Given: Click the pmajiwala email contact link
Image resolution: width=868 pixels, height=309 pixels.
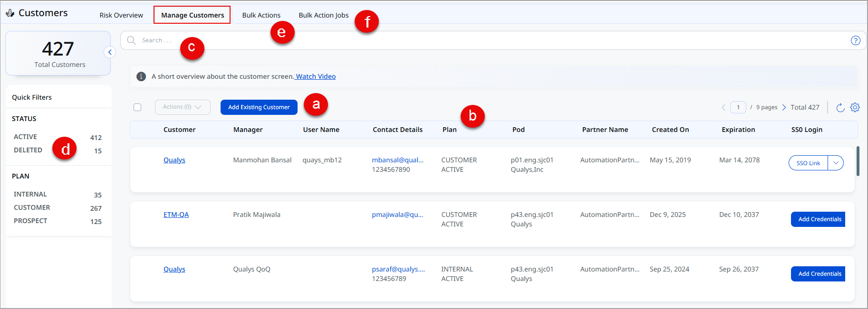Looking at the screenshot, I should tap(397, 215).
